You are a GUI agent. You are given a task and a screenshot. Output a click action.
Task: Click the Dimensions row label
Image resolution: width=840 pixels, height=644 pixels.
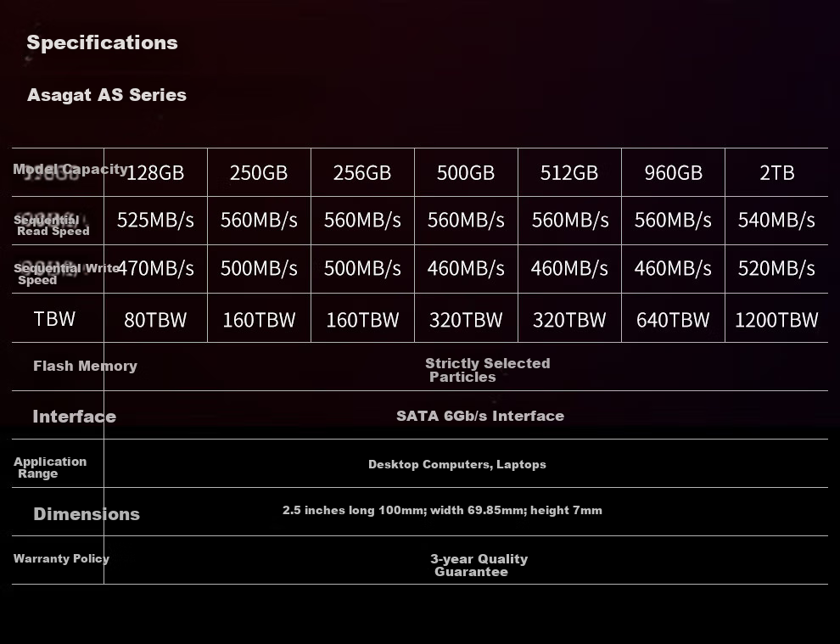coord(87,514)
